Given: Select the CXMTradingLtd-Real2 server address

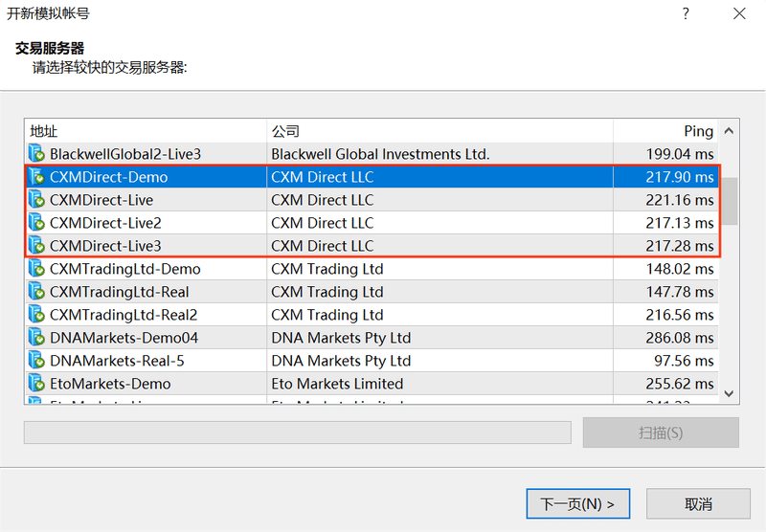Looking at the screenshot, I should (124, 315).
